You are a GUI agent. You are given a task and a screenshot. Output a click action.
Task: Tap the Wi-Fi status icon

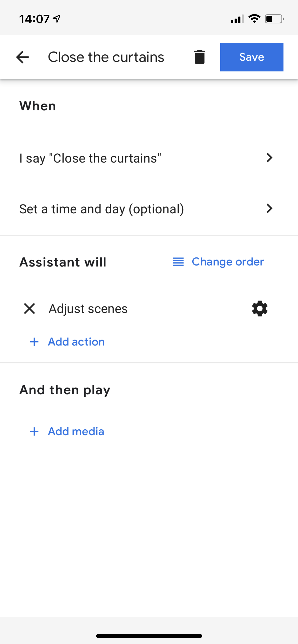pyautogui.click(x=254, y=19)
